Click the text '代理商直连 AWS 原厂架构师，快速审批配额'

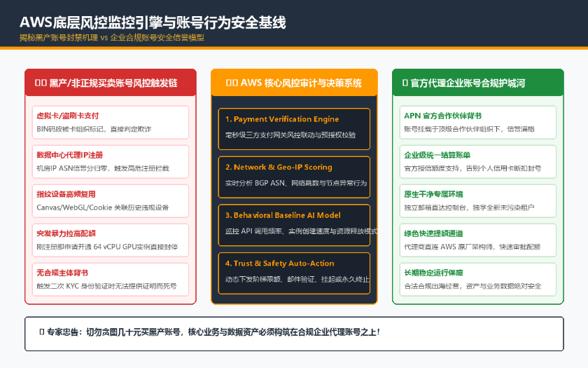(x=472, y=247)
